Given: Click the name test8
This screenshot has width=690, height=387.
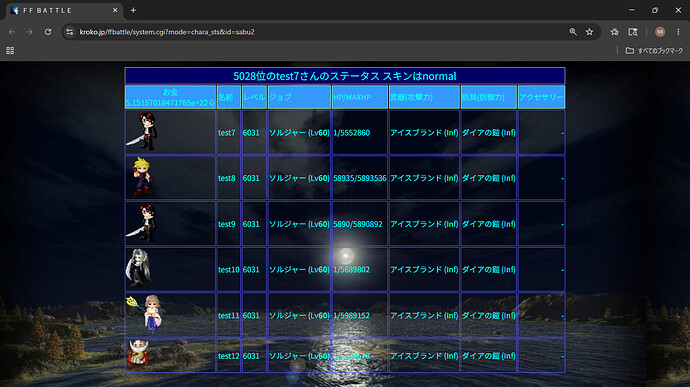Looking at the screenshot, I should point(227,178).
